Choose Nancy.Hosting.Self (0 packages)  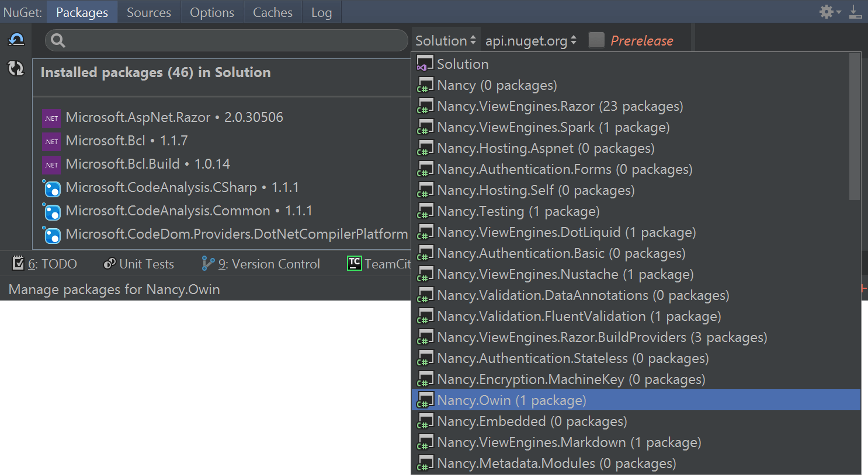(x=631, y=190)
